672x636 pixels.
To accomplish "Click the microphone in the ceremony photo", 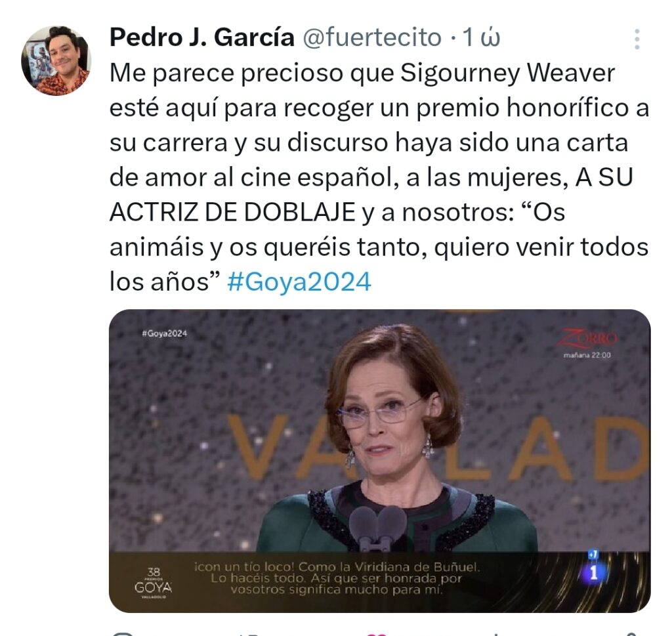I will [x=377, y=528].
